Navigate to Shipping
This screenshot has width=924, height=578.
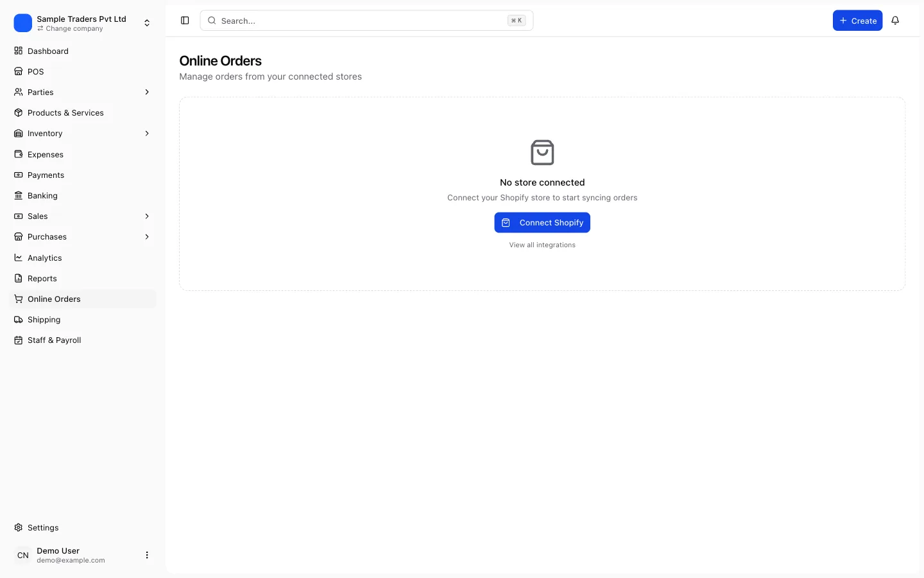click(83, 319)
